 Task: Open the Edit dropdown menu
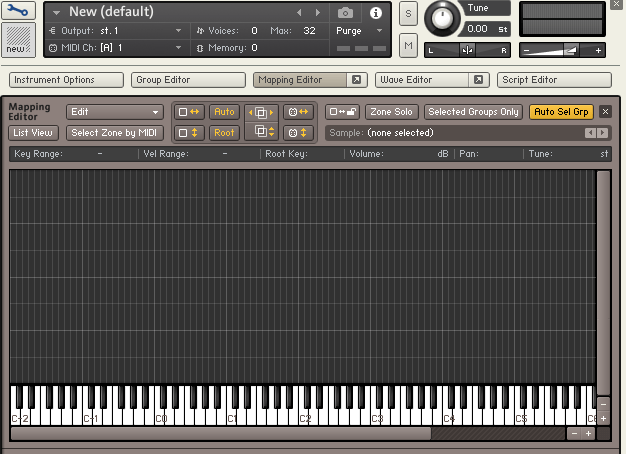(114, 112)
